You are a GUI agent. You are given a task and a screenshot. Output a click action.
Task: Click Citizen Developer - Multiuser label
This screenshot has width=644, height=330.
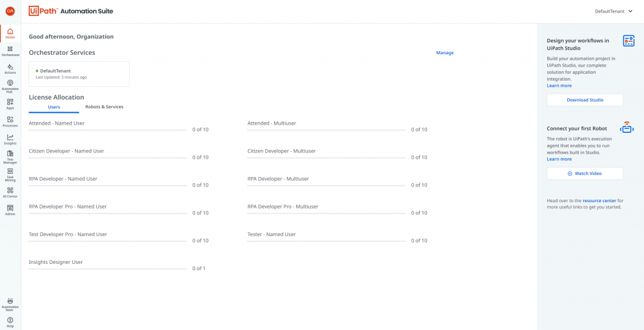[x=282, y=151]
